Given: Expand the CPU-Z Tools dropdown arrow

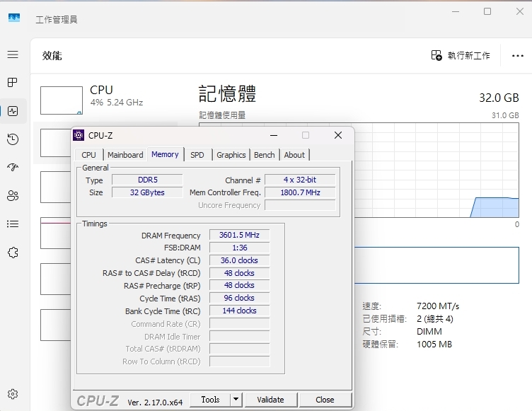Looking at the screenshot, I should tap(236, 400).
